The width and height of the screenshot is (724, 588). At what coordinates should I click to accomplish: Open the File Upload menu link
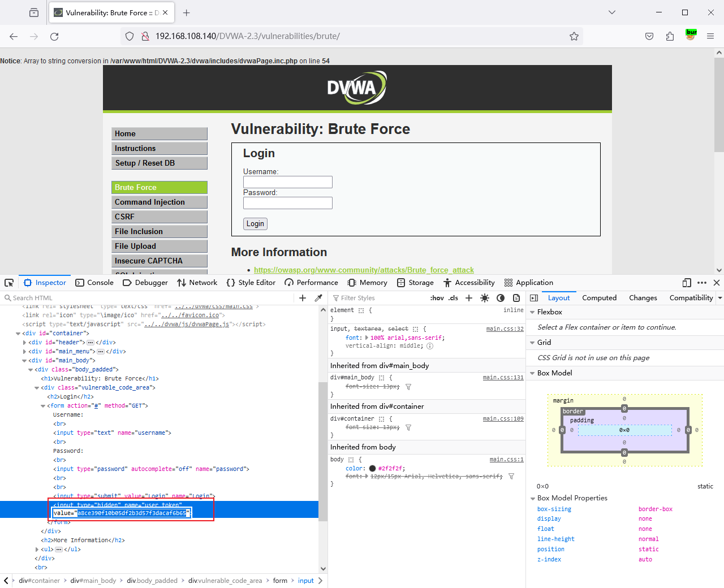coord(160,247)
